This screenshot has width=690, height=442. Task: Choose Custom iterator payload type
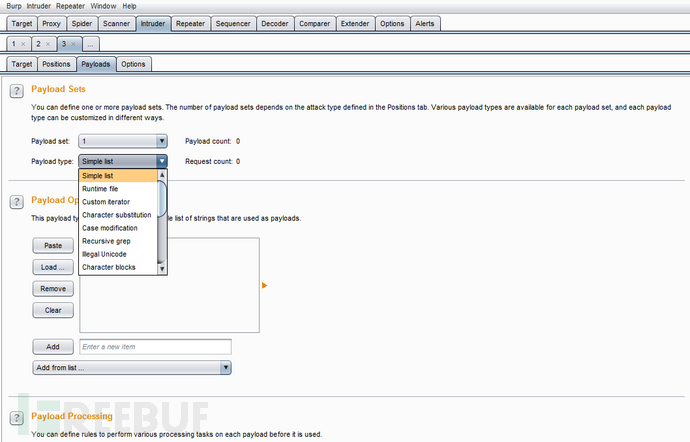coord(117,202)
